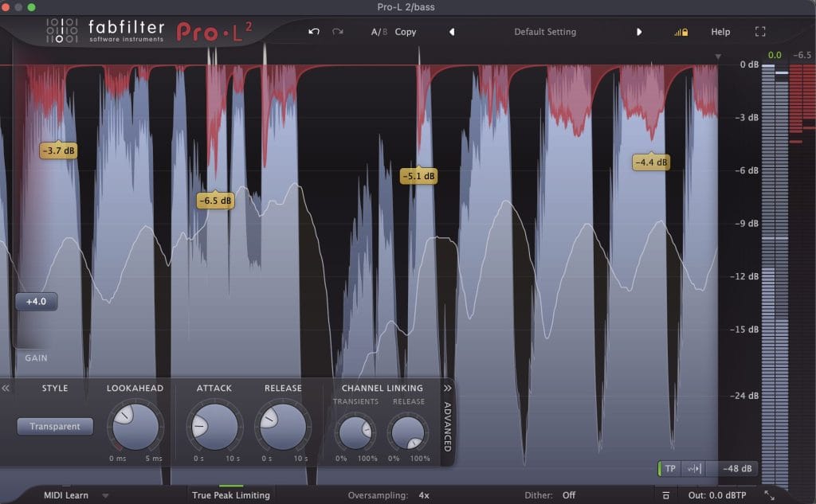The image size is (816, 504).
Task: Click the resize icon in the bottom corner
Action: [769, 496]
